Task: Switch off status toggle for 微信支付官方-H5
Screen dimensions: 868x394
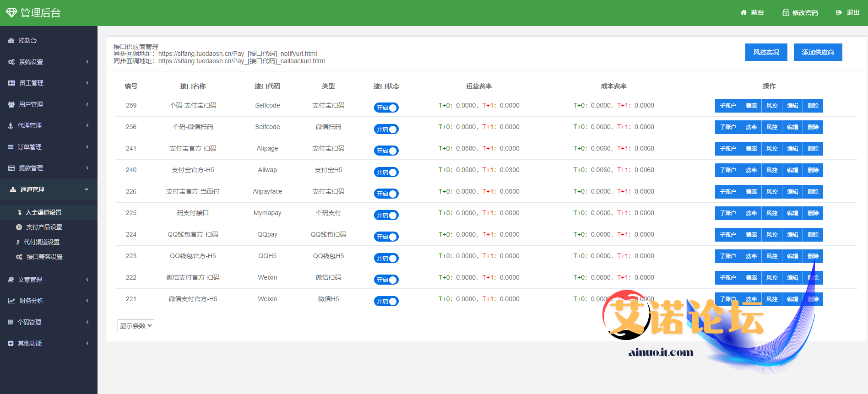Action: (x=386, y=302)
